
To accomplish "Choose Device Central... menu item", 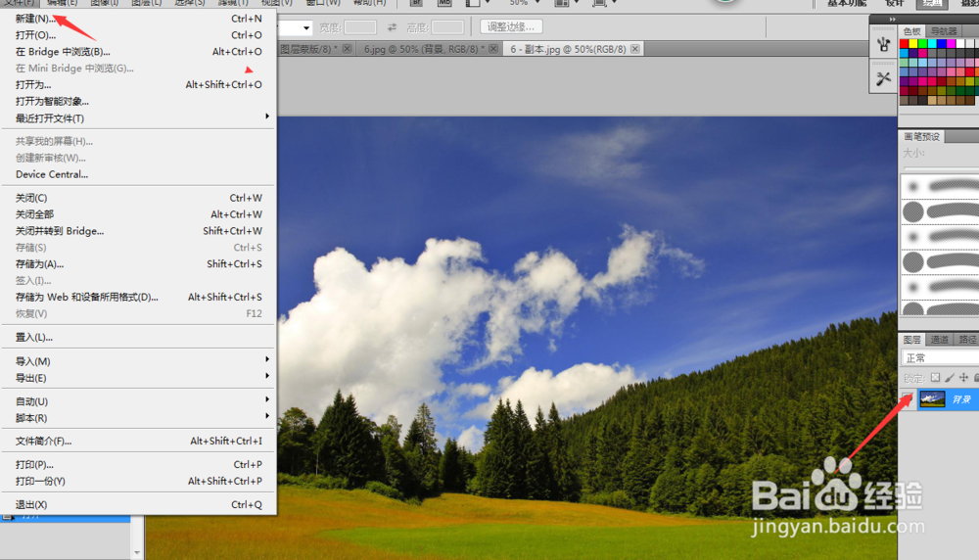I will [x=138, y=175].
